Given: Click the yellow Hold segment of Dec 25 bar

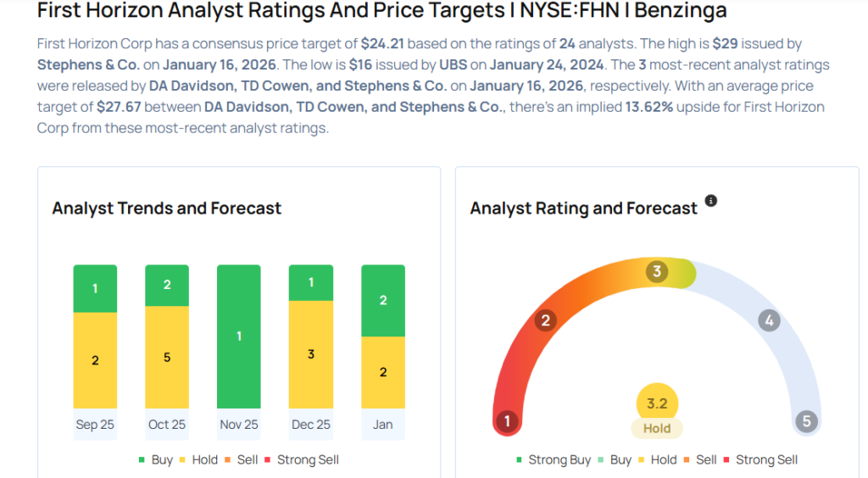Looking at the screenshot, I should click(x=311, y=354).
